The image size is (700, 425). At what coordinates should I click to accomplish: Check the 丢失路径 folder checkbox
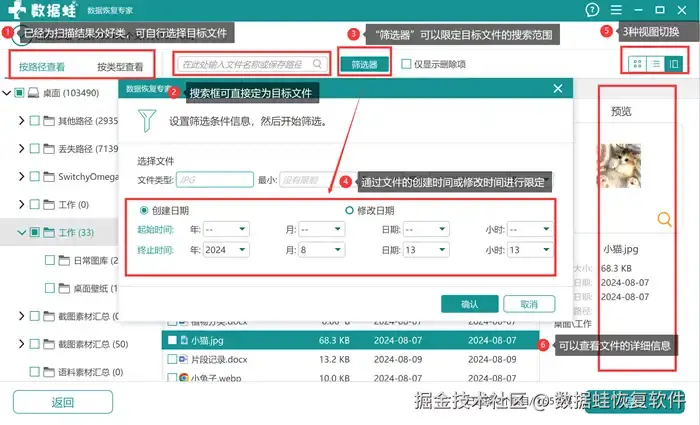point(34,149)
